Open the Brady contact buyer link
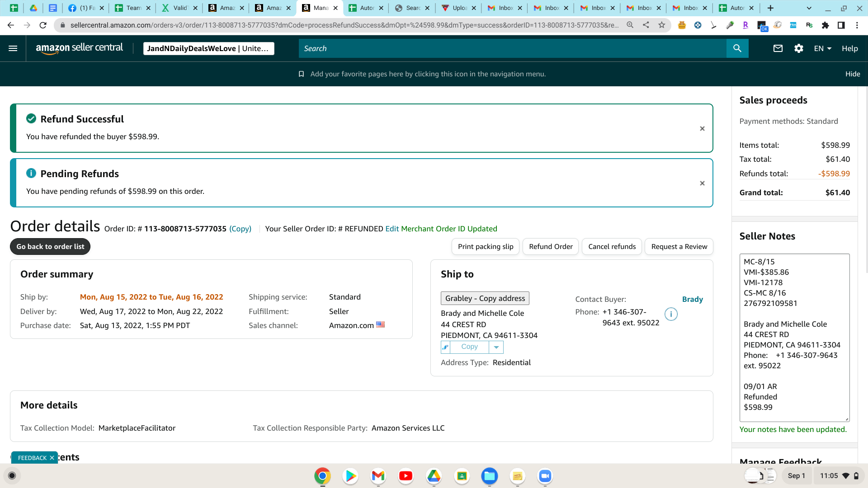868x488 pixels. click(x=692, y=299)
